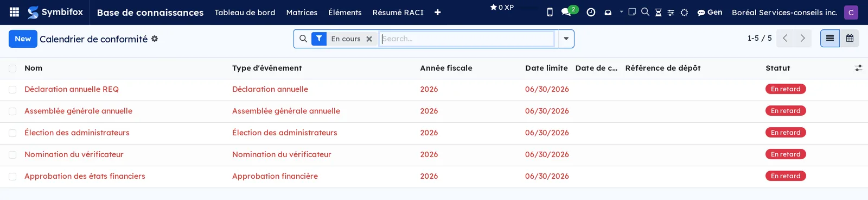This screenshot has height=200, width=868.
Task: Create a New record
Action: [x=23, y=39]
